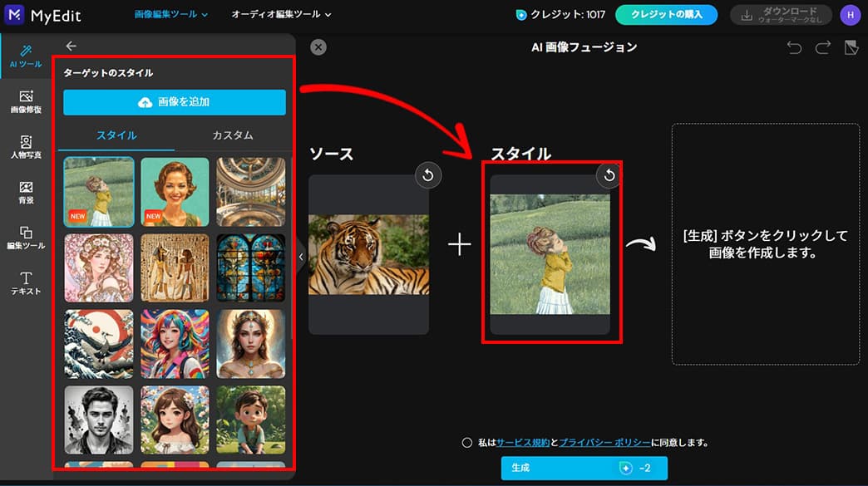The height and width of the screenshot is (486, 868).
Task: Select the ornate dome architecture style thumbnail
Action: coord(251,192)
